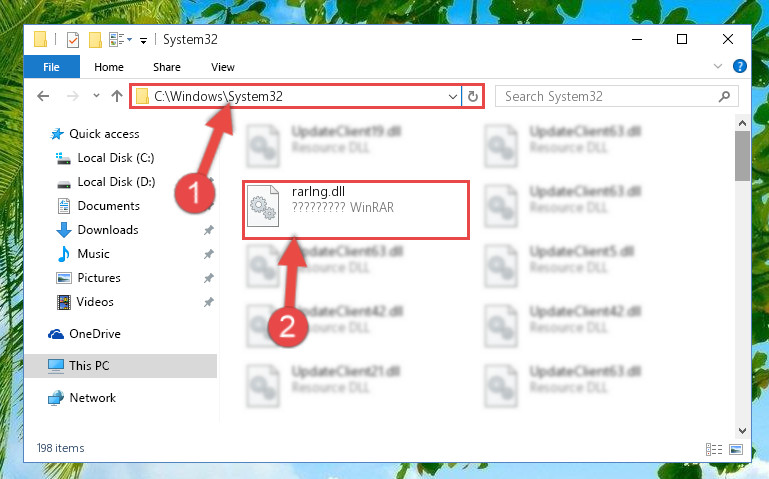Click the search magnifier icon
Viewport: 769px width, 479px height.
[x=724, y=97]
